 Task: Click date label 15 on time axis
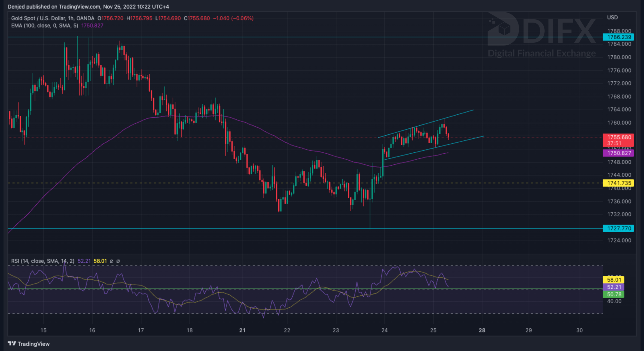(x=43, y=330)
